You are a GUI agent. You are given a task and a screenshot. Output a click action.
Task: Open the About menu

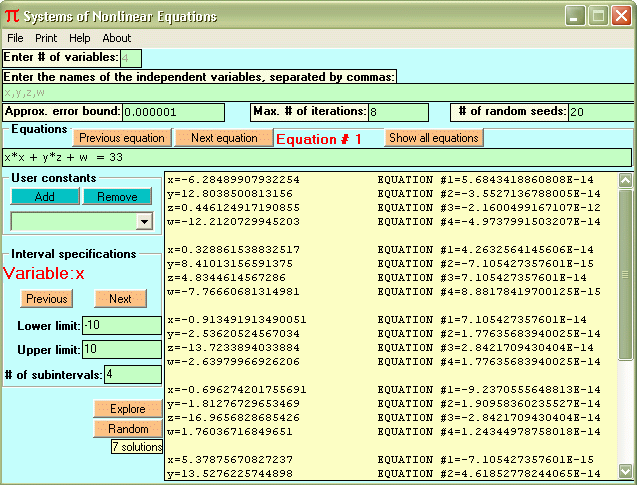(116, 38)
